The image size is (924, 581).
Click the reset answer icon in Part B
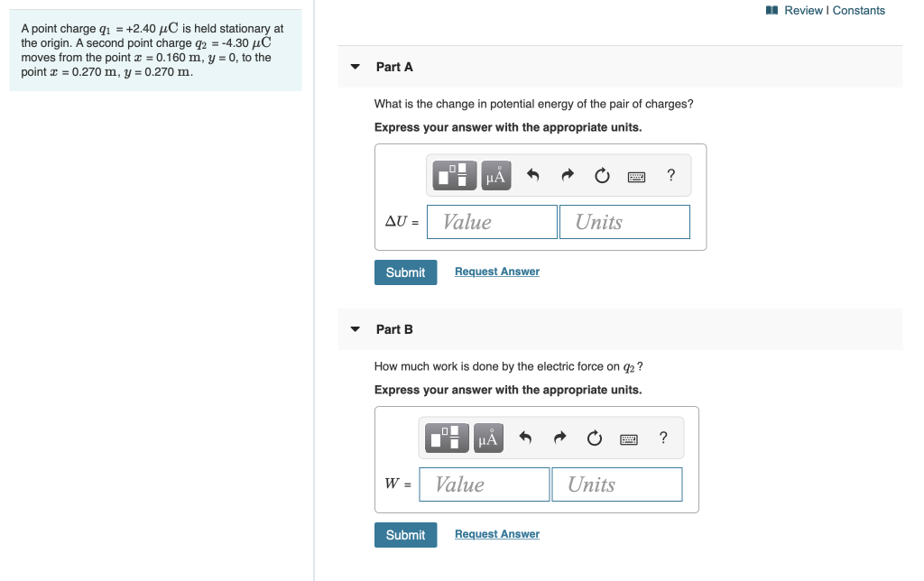click(x=594, y=438)
